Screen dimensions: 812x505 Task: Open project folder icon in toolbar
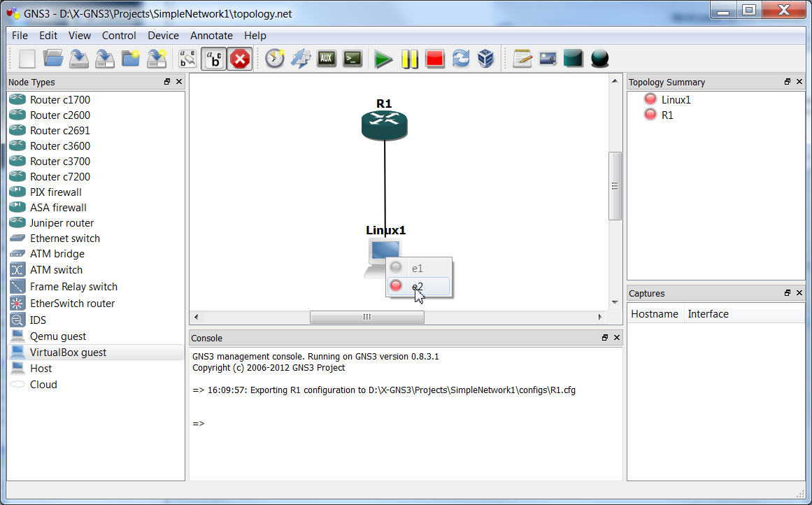pos(53,59)
